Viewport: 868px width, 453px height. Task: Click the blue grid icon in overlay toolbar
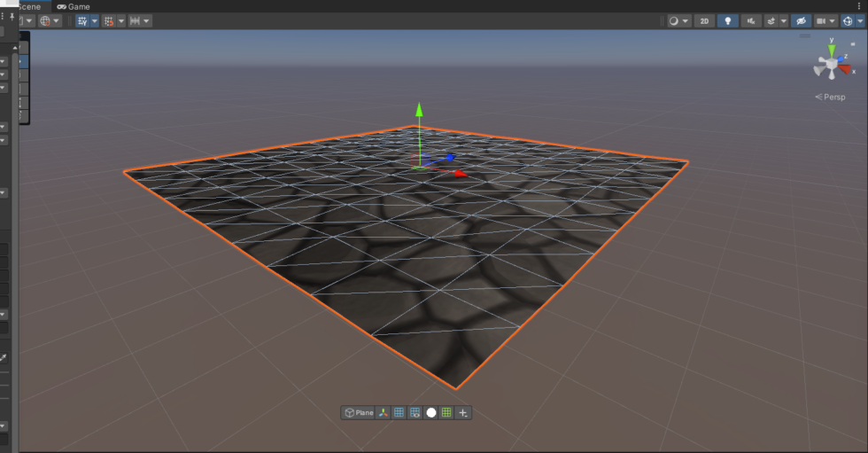(399, 412)
